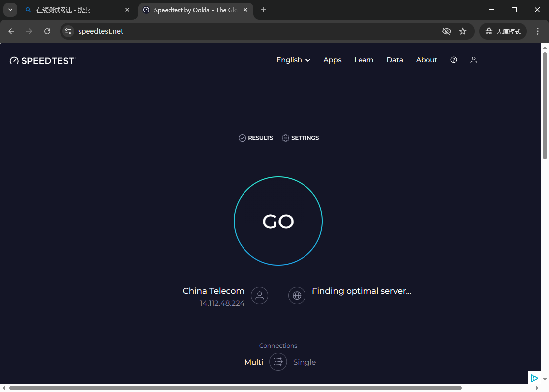
Task: Switch connection mode to Single
Action: tap(305, 362)
